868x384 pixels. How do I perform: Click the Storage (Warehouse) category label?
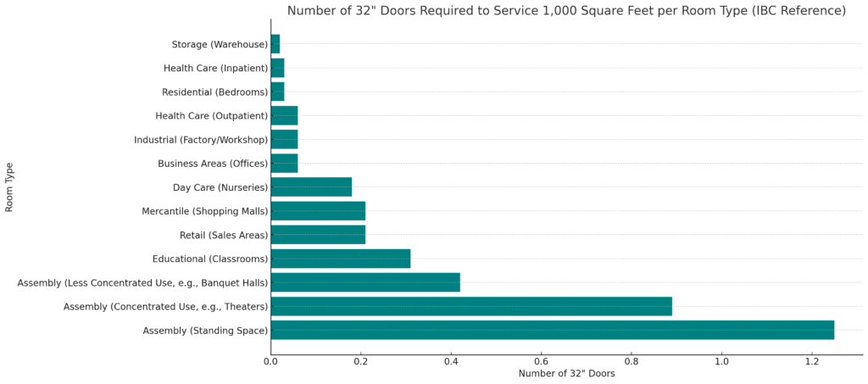[219, 44]
